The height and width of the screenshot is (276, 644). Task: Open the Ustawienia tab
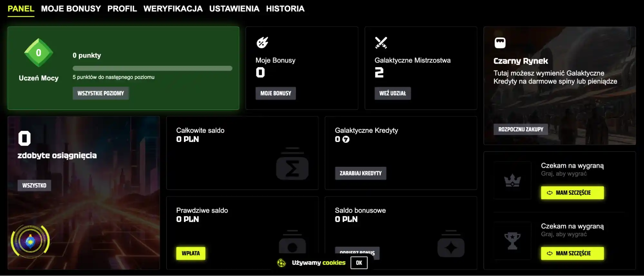(x=234, y=9)
